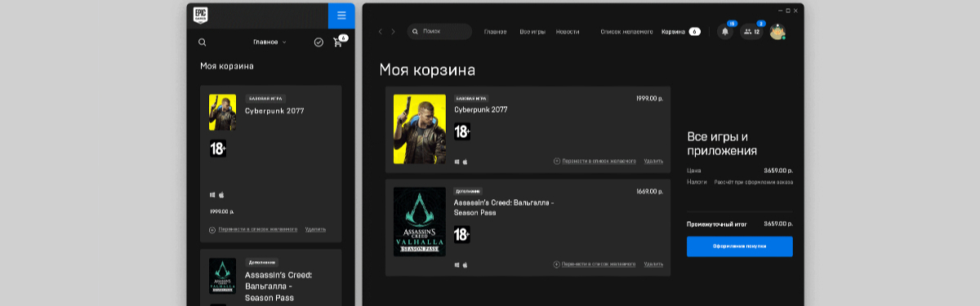Screen dimensions: 980x306
Task: Click 18+ badge on mobile Cyberpunk card
Action: tap(218, 149)
